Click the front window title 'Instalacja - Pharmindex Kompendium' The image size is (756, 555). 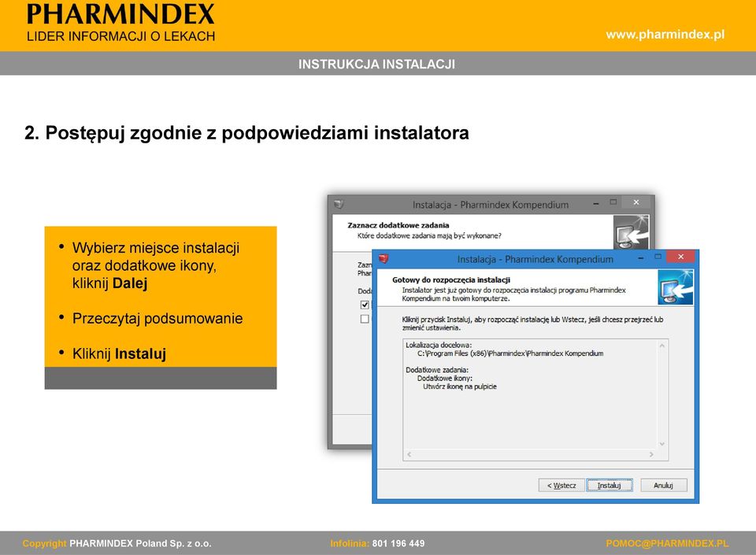[x=535, y=259]
